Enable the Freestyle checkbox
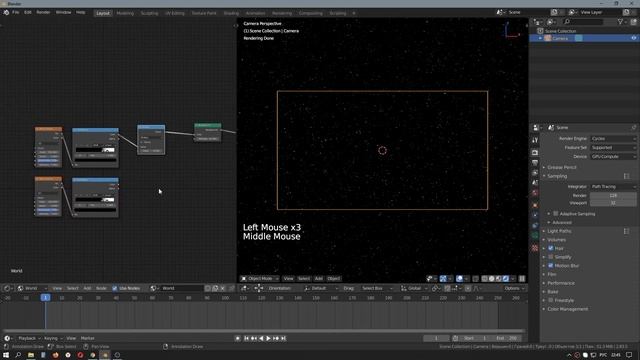Screen dimensions: 640x360 click(551, 300)
